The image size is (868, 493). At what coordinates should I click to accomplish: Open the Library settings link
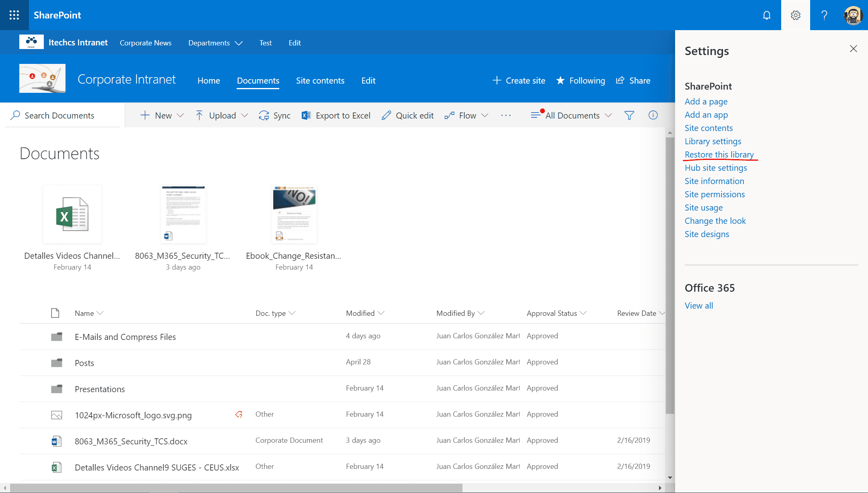[x=712, y=141]
